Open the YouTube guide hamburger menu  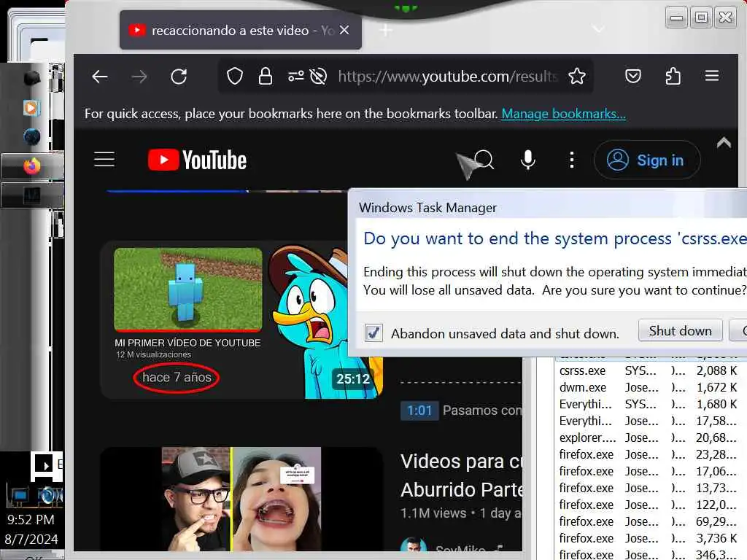[x=104, y=160]
